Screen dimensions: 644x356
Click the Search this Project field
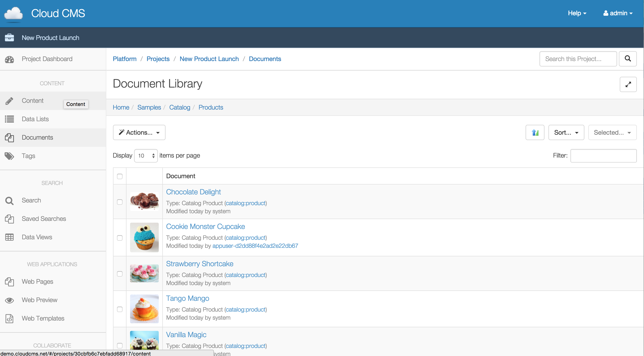[x=578, y=59]
